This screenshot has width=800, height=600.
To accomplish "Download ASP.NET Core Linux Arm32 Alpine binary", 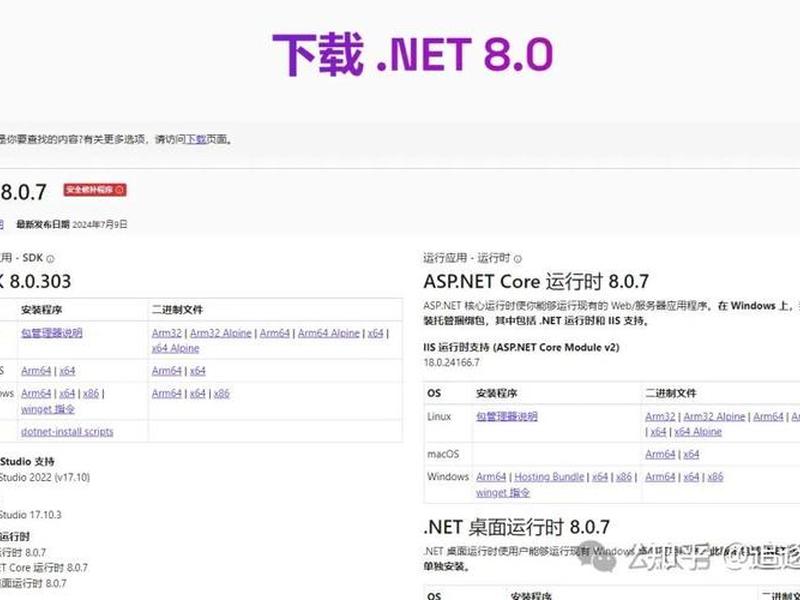I will 714,416.
